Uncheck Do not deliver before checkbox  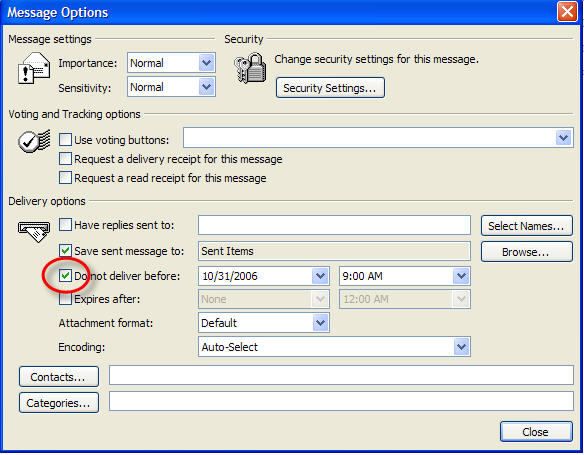tap(65, 276)
